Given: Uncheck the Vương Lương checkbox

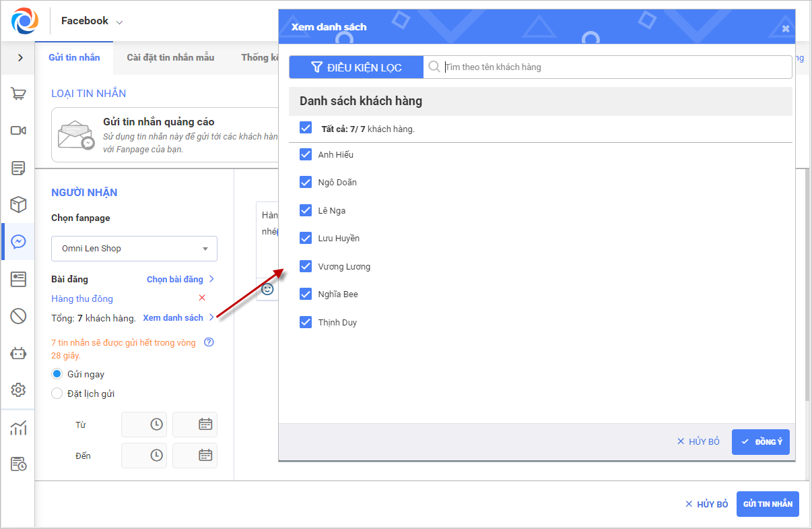Looking at the screenshot, I should pyautogui.click(x=306, y=267).
